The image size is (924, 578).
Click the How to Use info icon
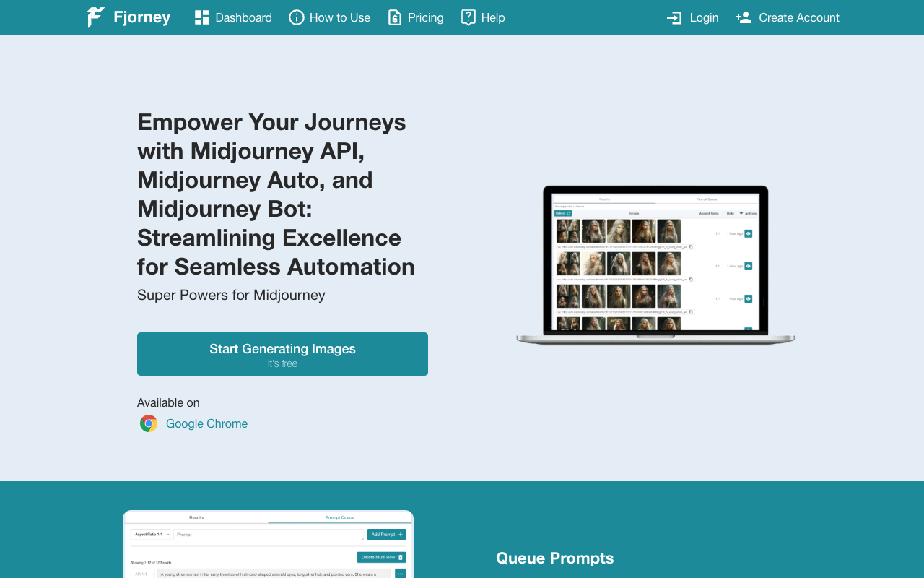click(297, 17)
